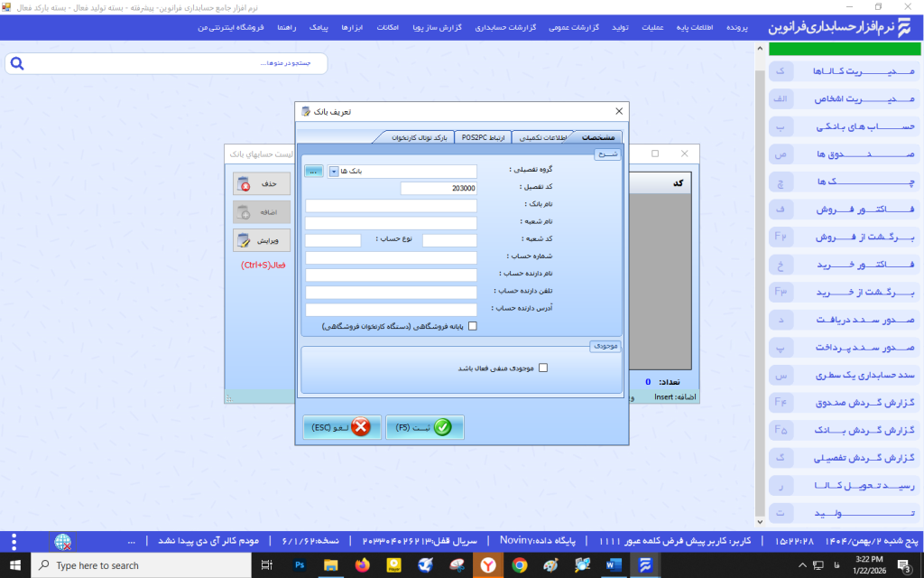The image size is (924, 578).
Task: Click the three-dots icon in status bar
Action: (x=14, y=541)
